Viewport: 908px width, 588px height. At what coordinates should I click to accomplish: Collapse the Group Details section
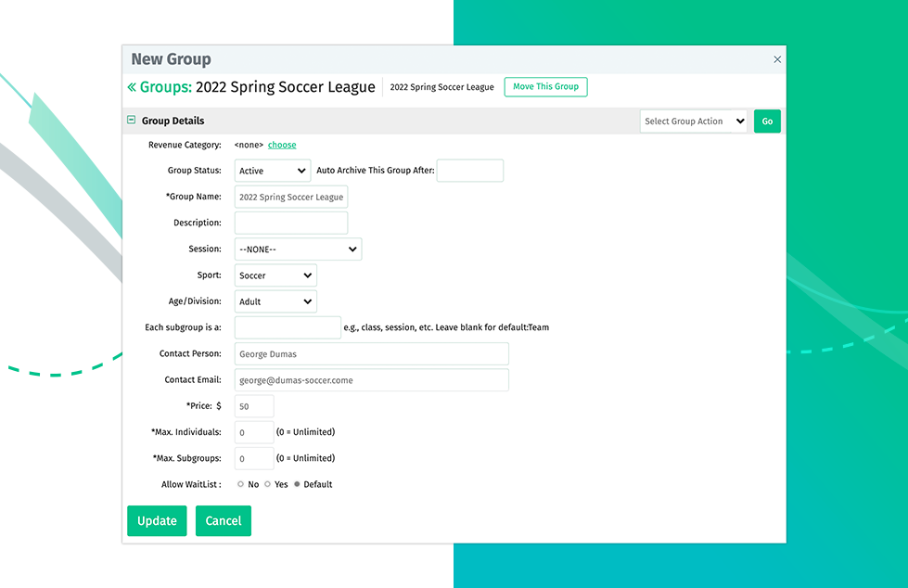pyautogui.click(x=132, y=121)
